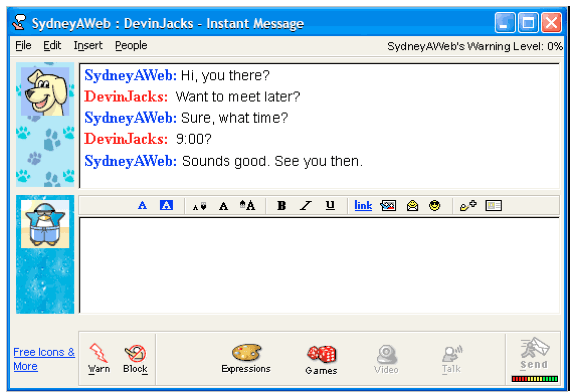The width and height of the screenshot is (576, 392).
Task: Open the Edit menu
Action: point(52,46)
